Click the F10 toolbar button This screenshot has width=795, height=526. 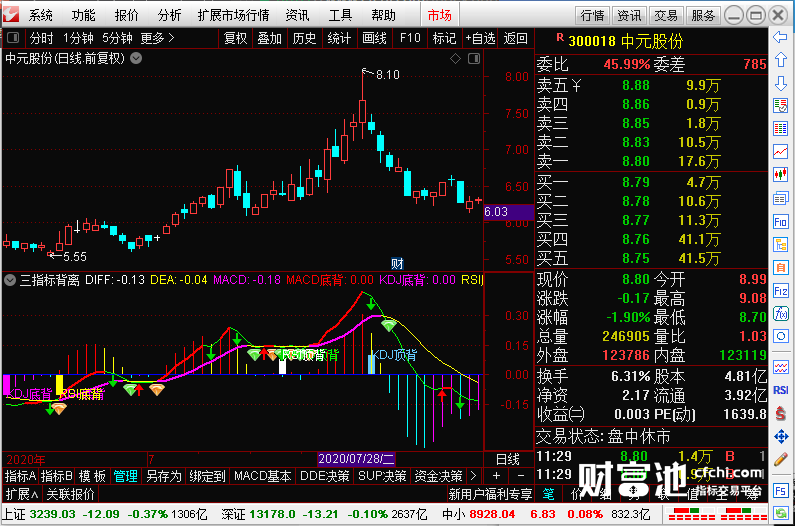[x=410, y=38]
